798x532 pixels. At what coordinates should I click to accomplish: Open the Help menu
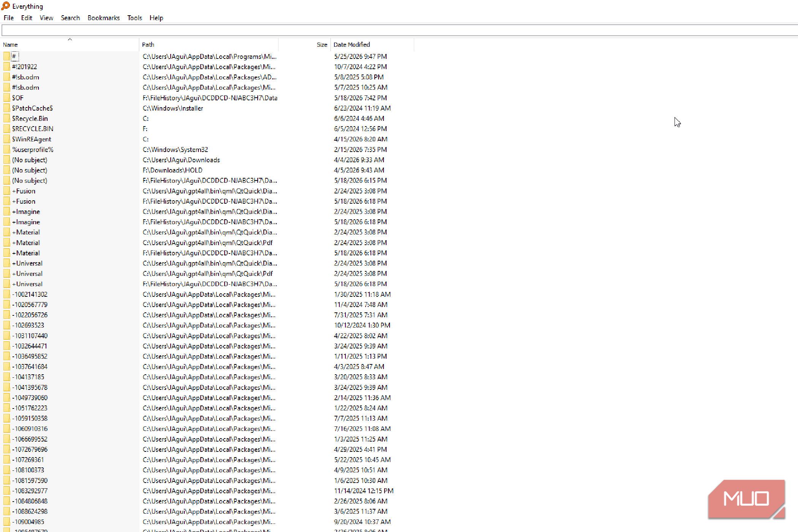(156, 18)
